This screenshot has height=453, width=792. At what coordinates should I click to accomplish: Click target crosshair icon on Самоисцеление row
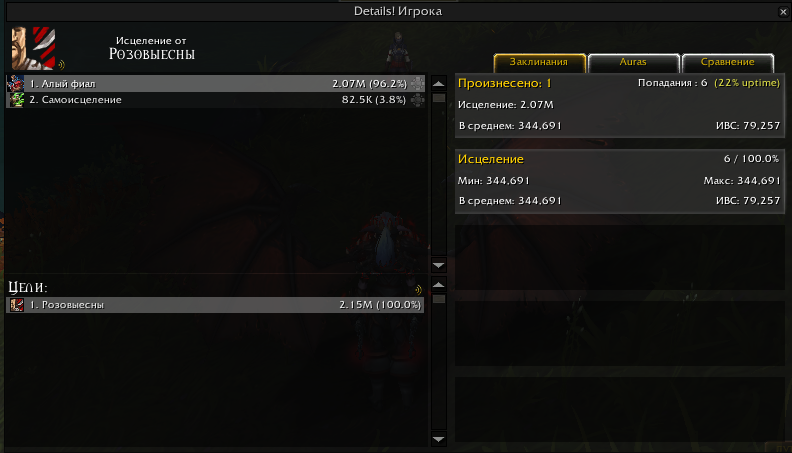[x=417, y=99]
